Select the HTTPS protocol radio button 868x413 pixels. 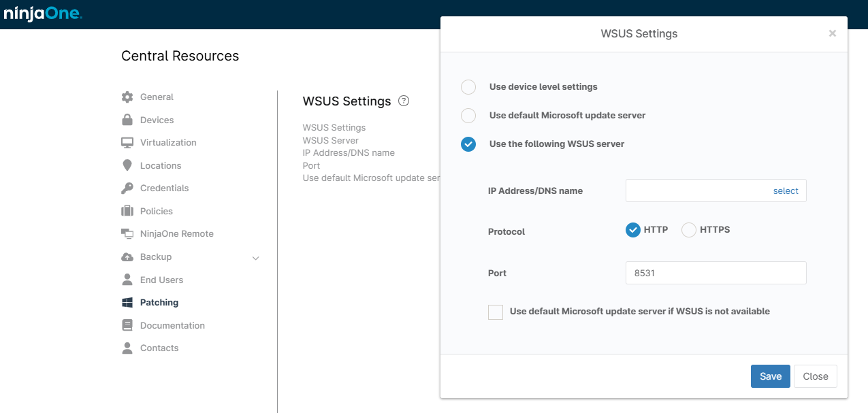tap(689, 230)
